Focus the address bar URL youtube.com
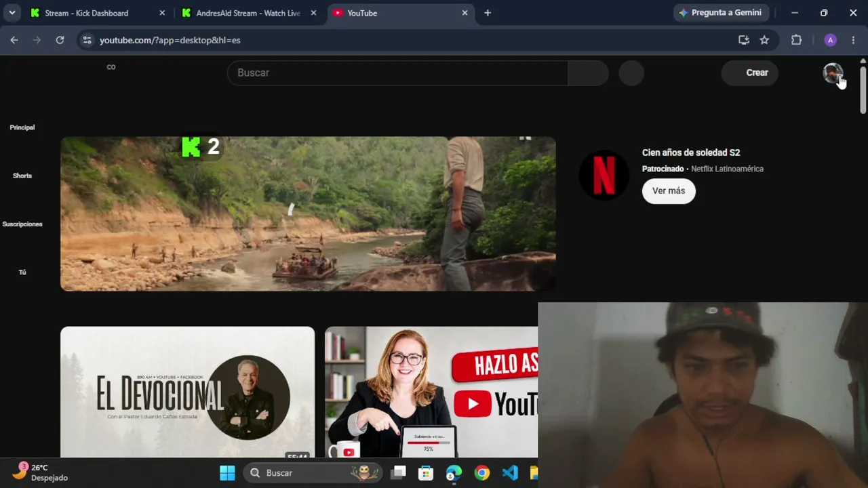 click(x=170, y=40)
